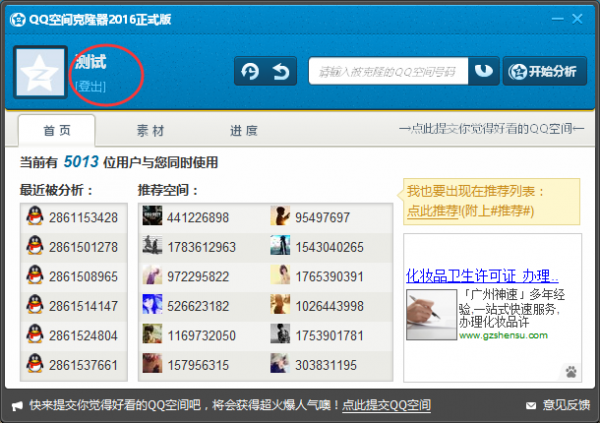Click penguin icon beside 2861514147
This screenshot has width=600, height=423.
pos(35,304)
